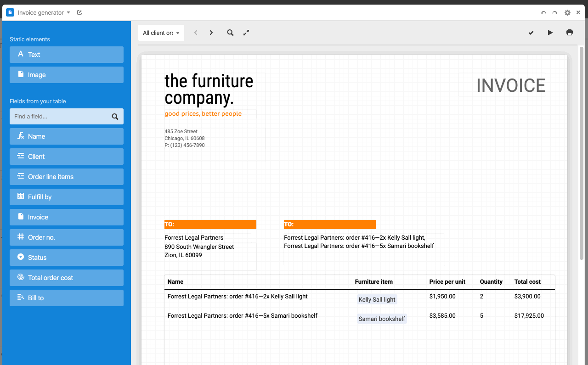The width and height of the screenshot is (588, 365).
Task: Go to the previous record arrow
Action: (x=196, y=33)
